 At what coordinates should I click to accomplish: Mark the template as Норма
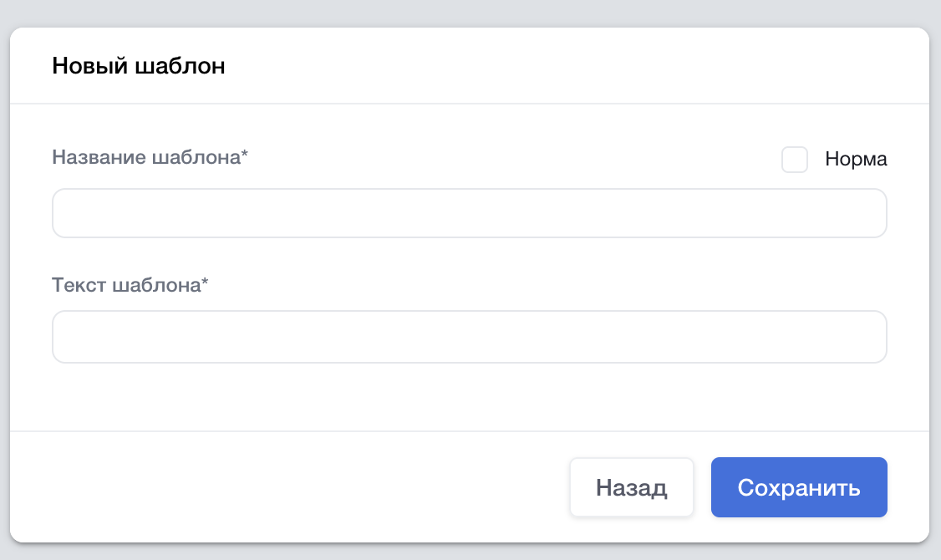click(795, 160)
